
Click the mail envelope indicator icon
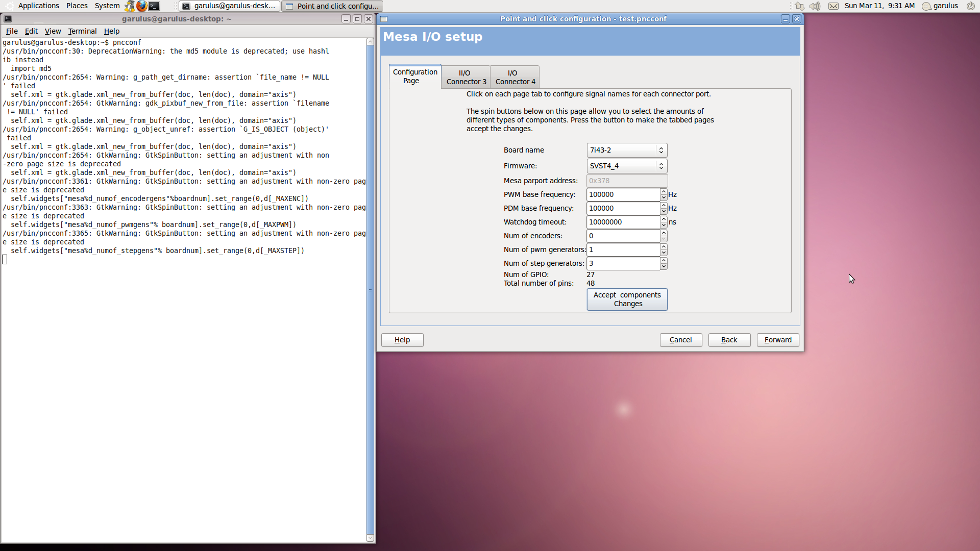tap(833, 6)
